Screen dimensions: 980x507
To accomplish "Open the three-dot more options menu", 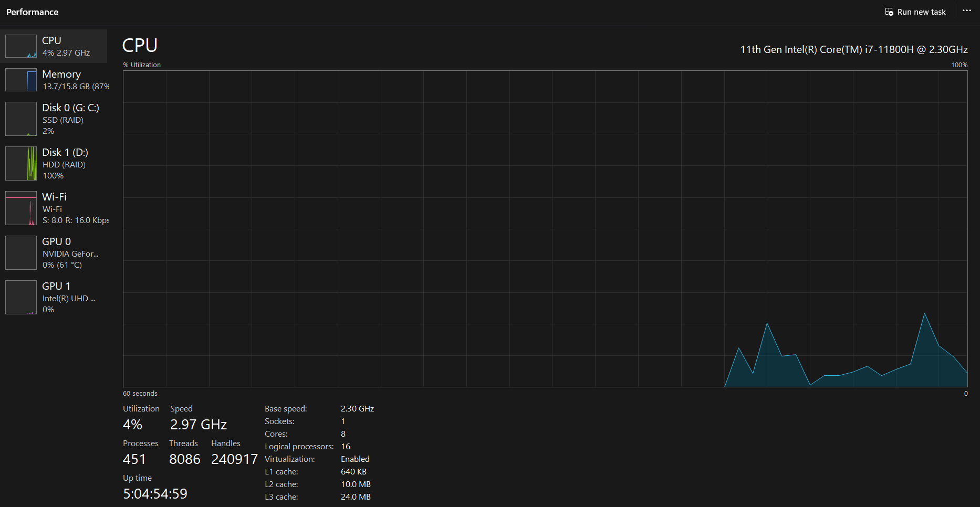I will click(x=966, y=11).
